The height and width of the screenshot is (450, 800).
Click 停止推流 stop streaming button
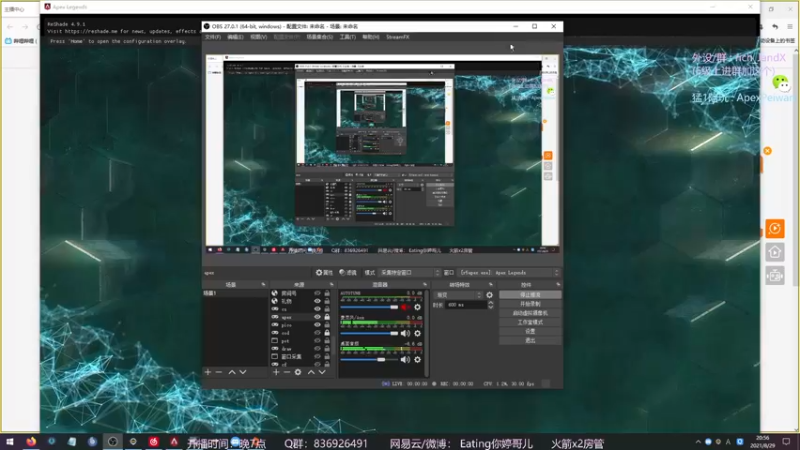[x=530, y=295]
